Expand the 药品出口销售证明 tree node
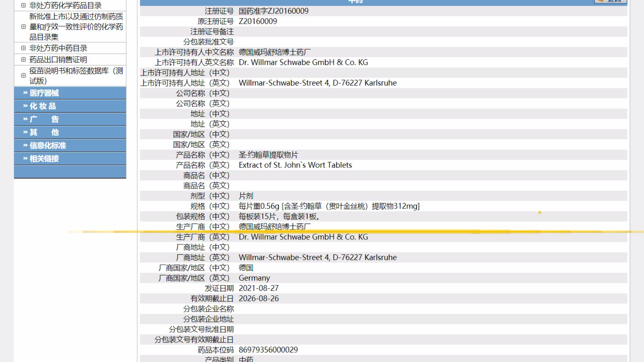 [x=23, y=60]
